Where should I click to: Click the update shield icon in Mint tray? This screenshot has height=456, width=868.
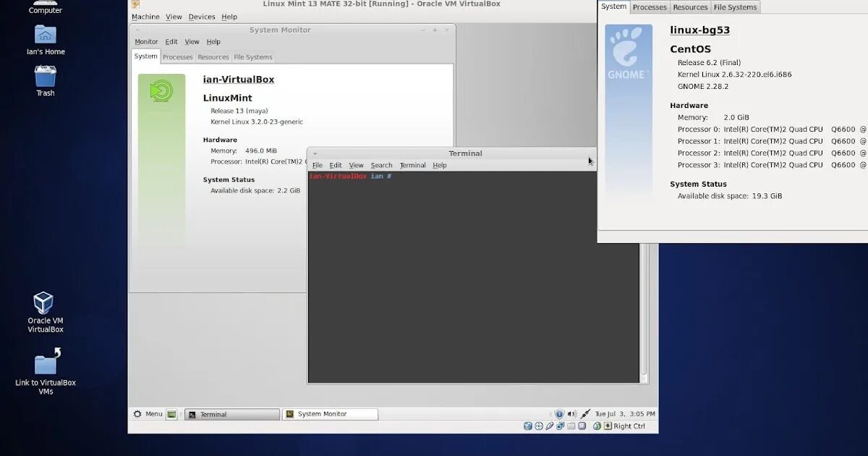click(560, 414)
